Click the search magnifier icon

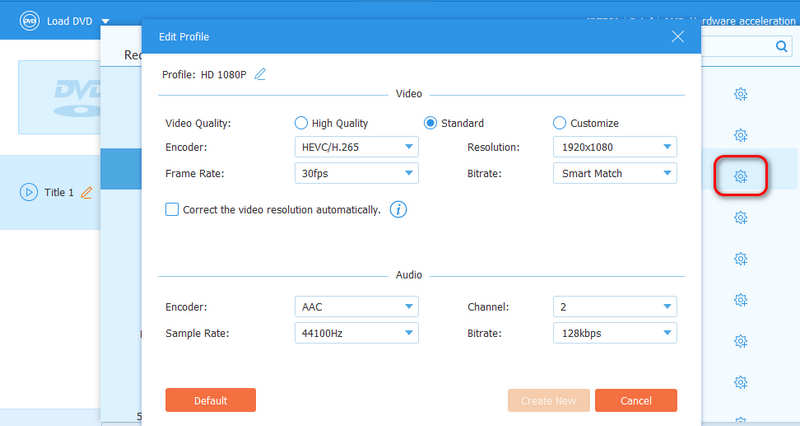[781, 46]
